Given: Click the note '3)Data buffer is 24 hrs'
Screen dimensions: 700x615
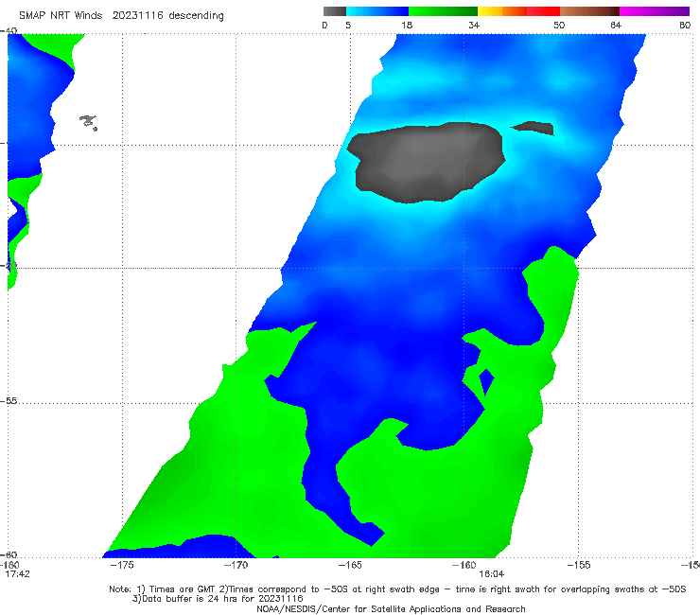Looking at the screenshot, I should pyautogui.click(x=218, y=599).
